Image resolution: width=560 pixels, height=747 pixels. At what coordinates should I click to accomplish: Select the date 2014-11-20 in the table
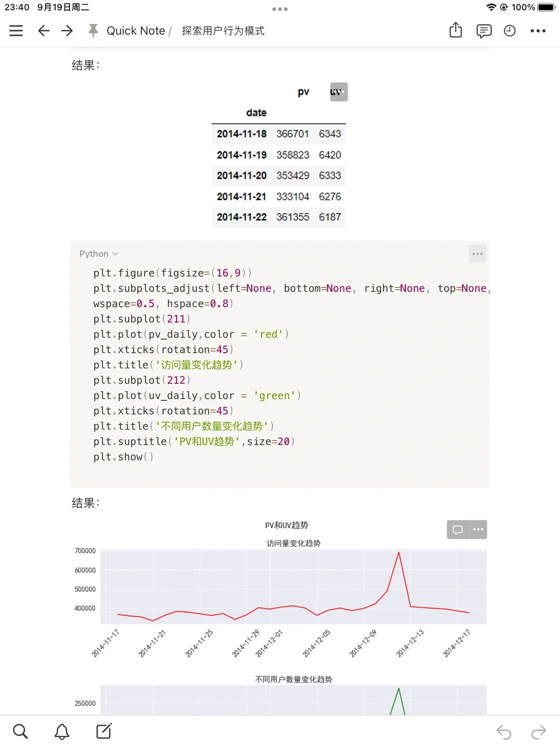(x=242, y=175)
